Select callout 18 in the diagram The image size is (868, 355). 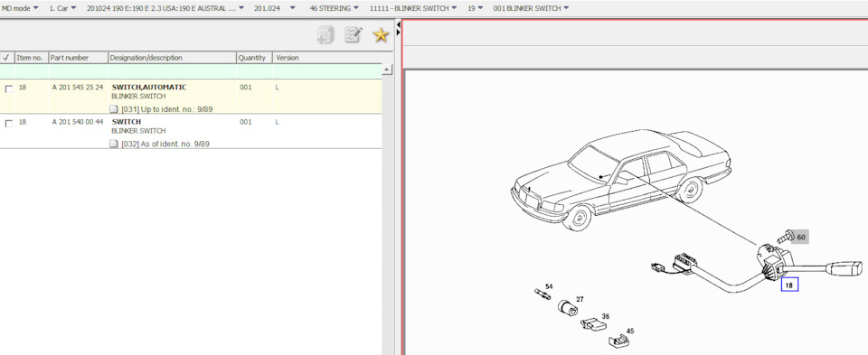(x=789, y=285)
